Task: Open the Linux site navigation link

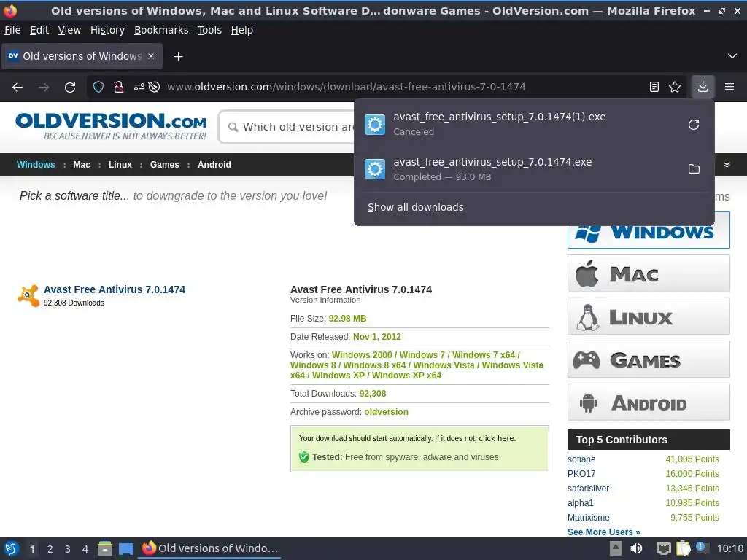Action: tap(120, 165)
